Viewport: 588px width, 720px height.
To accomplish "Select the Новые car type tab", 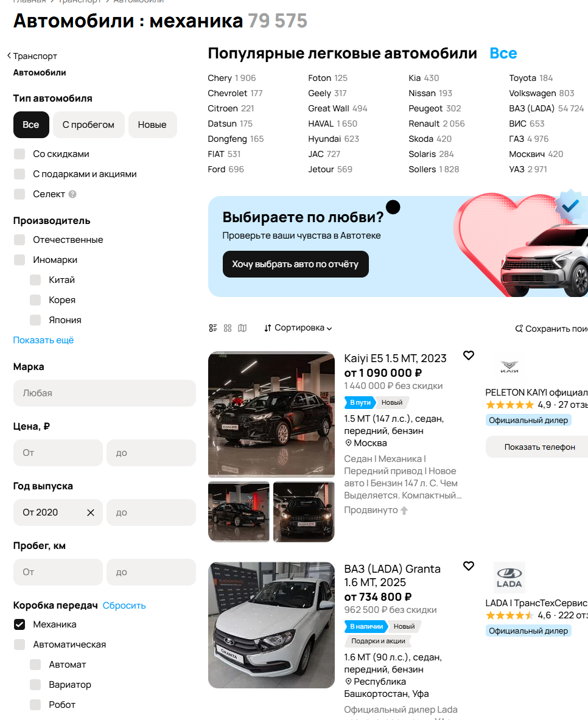I will (x=153, y=125).
